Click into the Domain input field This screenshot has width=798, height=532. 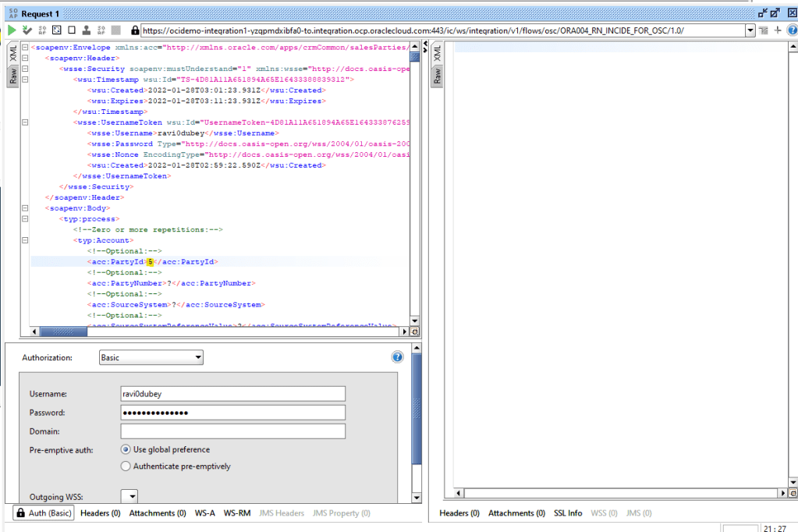coord(232,431)
